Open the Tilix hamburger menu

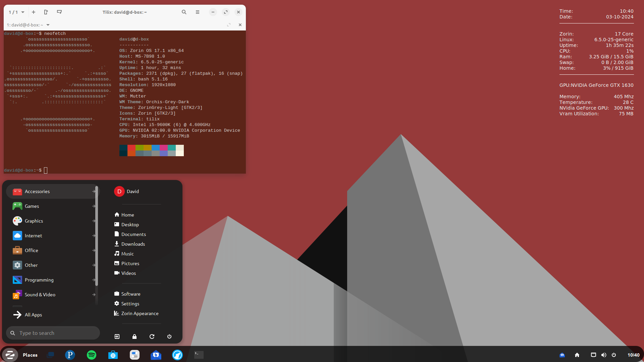pos(198,12)
